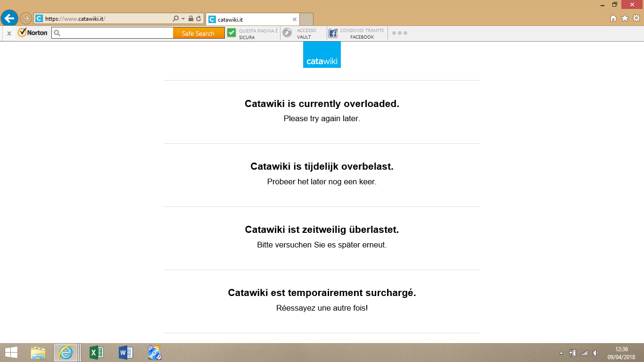
Task: Open Norton toolbar more options dots
Action: pyautogui.click(x=400, y=33)
